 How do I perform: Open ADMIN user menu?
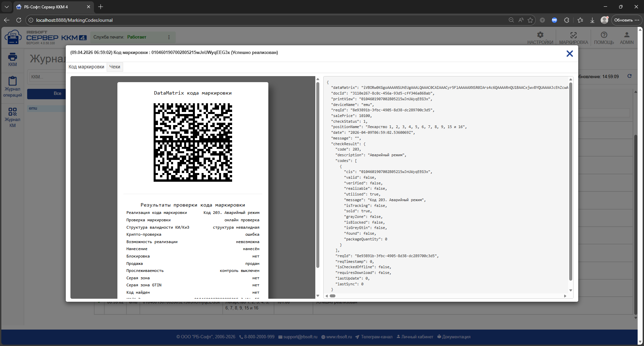point(627,38)
